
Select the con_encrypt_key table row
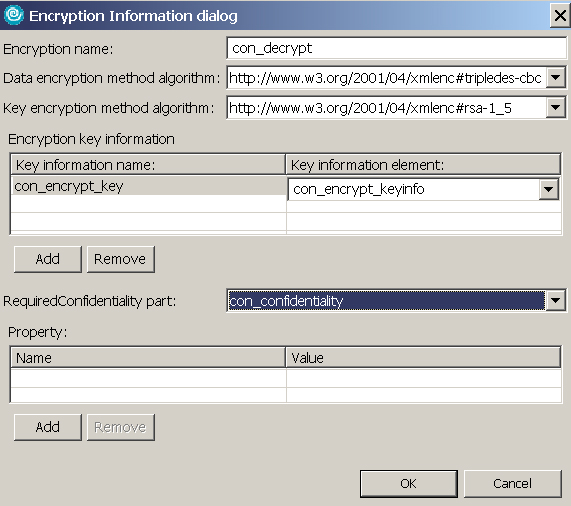149,186
